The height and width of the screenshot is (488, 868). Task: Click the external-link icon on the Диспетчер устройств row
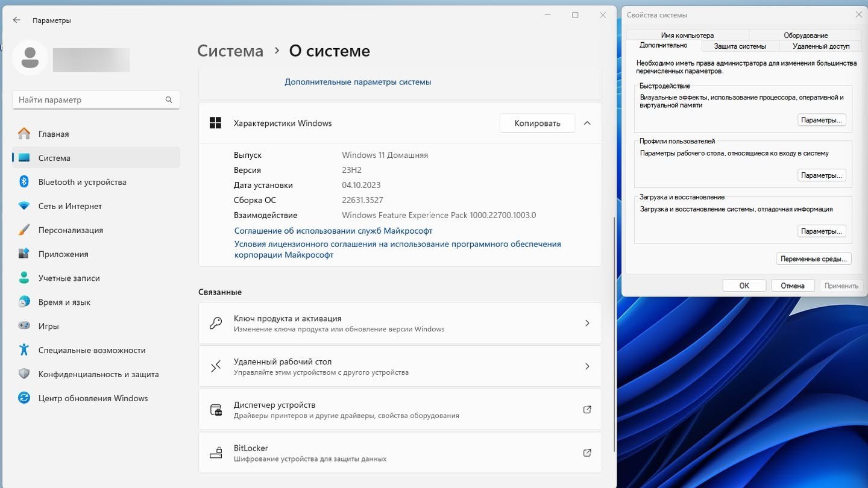coord(587,410)
